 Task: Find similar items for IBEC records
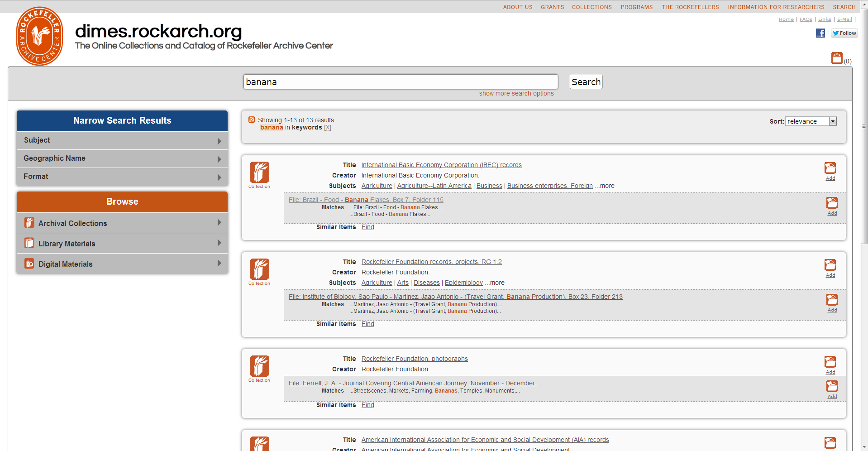(x=367, y=227)
